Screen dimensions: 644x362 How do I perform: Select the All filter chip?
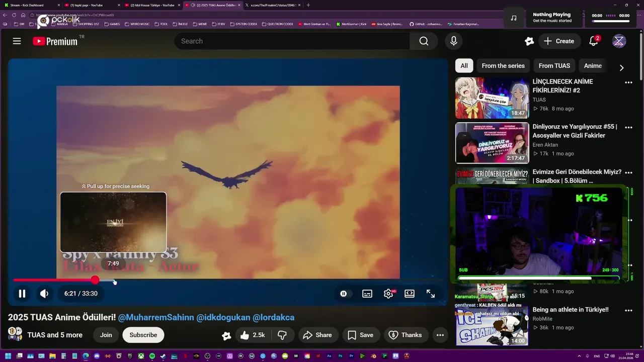point(464,66)
